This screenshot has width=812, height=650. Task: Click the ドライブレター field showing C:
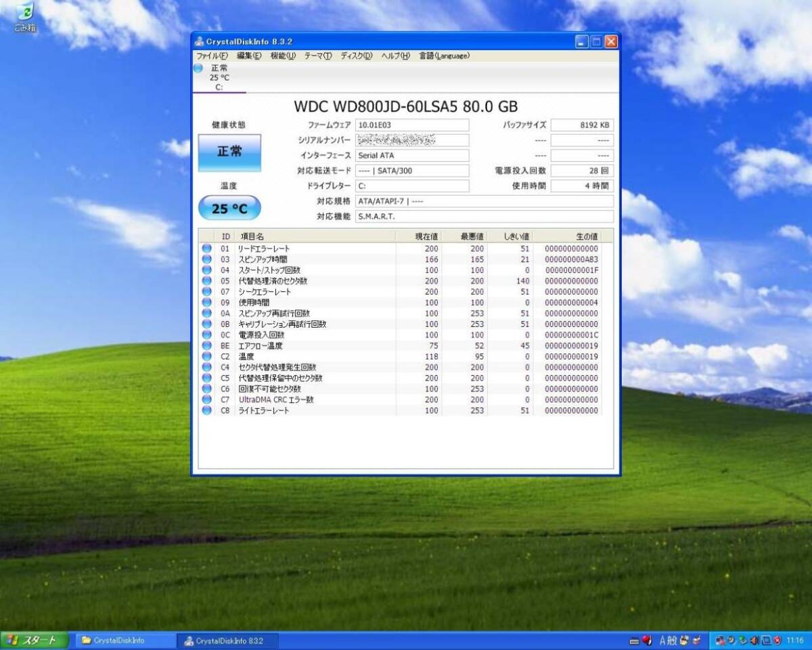coord(412,186)
